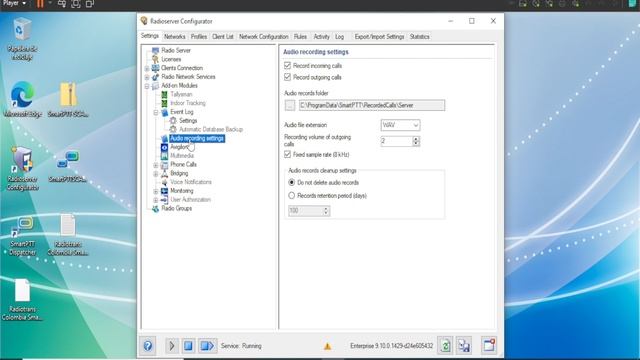Open Recycle Bin desktop icon
The width and height of the screenshot is (640, 360).
click(x=22, y=39)
